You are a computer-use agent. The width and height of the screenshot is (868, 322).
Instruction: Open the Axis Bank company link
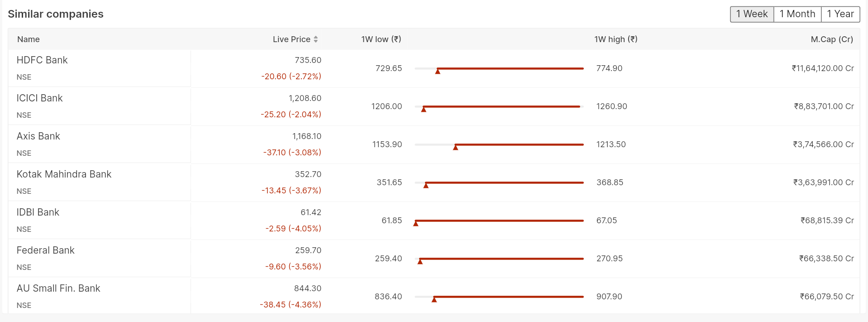point(38,136)
